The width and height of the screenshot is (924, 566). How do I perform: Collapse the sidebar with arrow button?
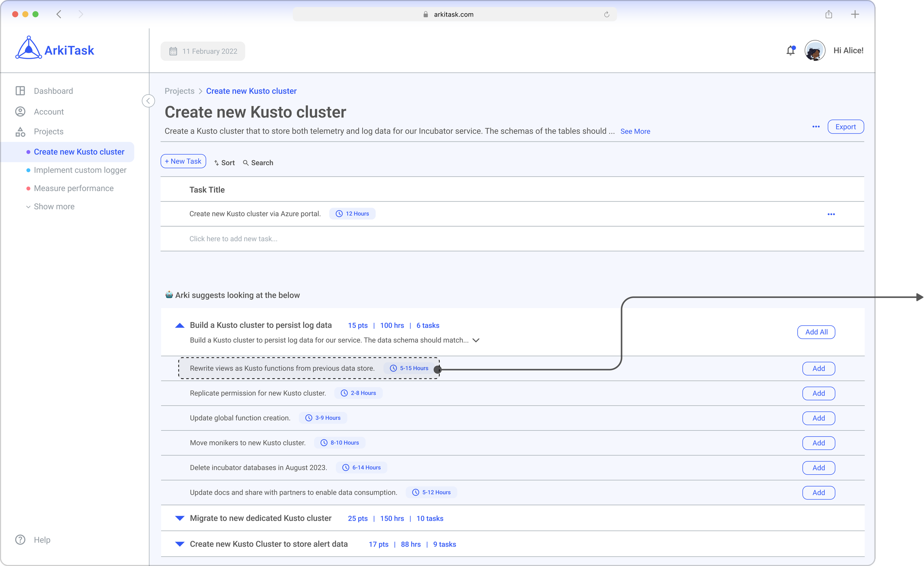[x=148, y=101]
